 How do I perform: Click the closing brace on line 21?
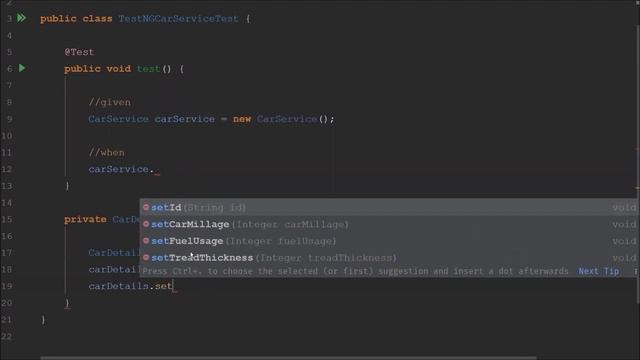pos(43,320)
